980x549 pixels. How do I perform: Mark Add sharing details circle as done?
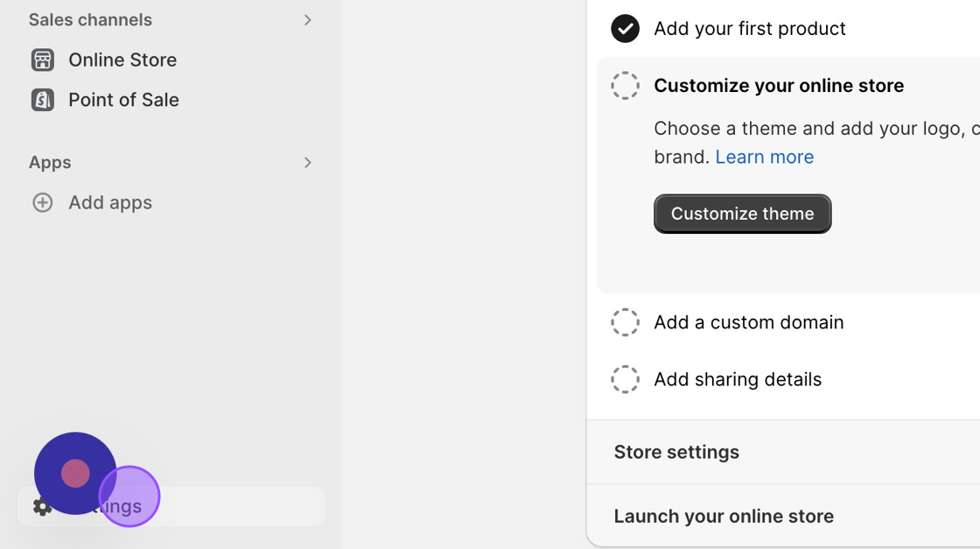[625, 379]
